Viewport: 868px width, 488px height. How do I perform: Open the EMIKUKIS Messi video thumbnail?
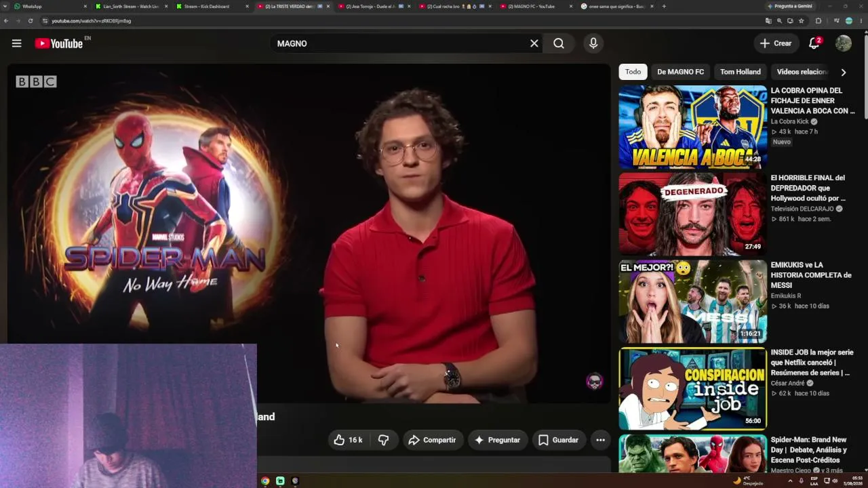692,302
